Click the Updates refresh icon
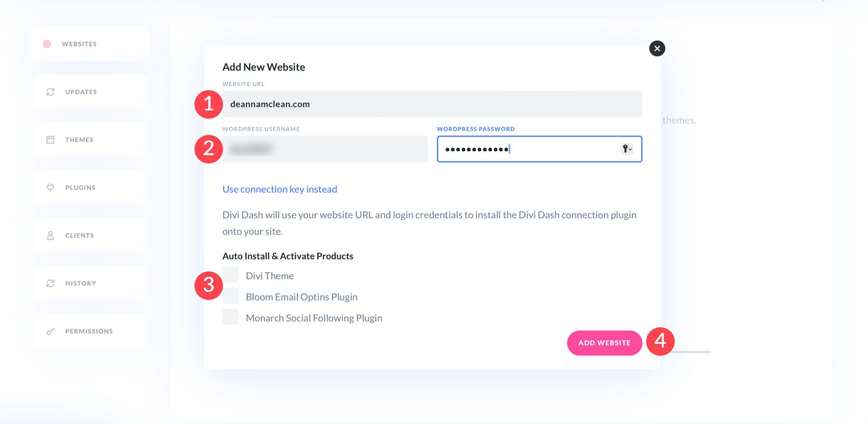 tap(50, 92)
